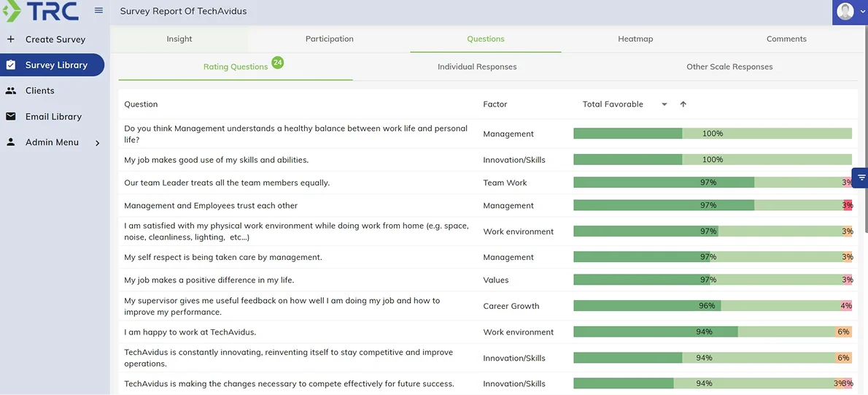
Task: Click the supervisor useful feedback question text
Action: pyautogui.click(x=282, y=306)
